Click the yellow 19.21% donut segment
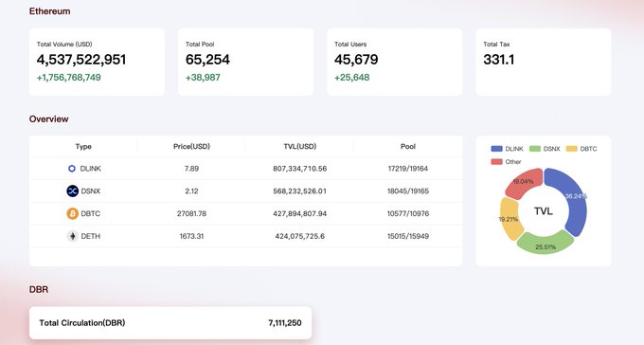Screen dimensions: 644x345 tap(510, 219)
